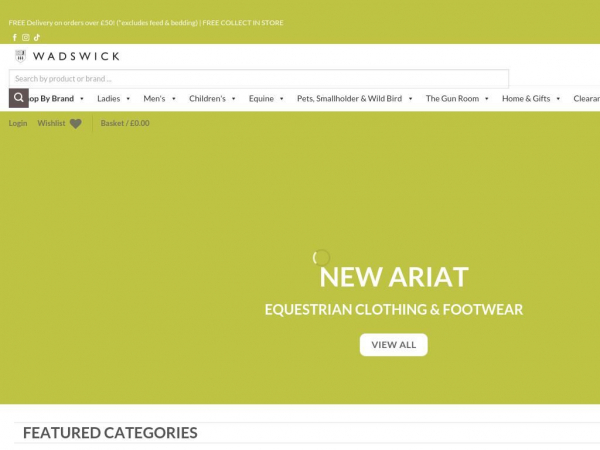Click the VIEW ALL button
The height and width of the screenshot is (450, 600).
click(394, 345)
